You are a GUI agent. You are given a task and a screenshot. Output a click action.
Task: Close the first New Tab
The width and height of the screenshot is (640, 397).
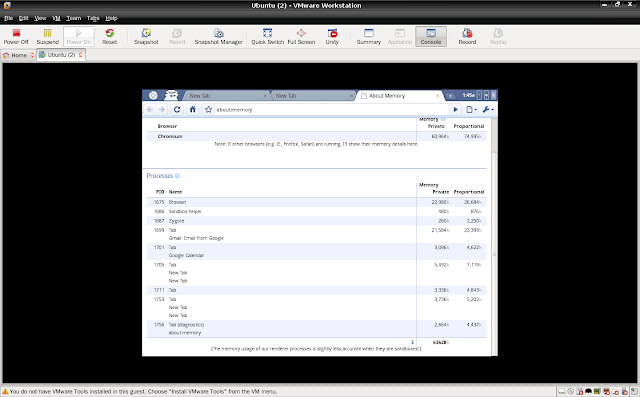(265, 96)
